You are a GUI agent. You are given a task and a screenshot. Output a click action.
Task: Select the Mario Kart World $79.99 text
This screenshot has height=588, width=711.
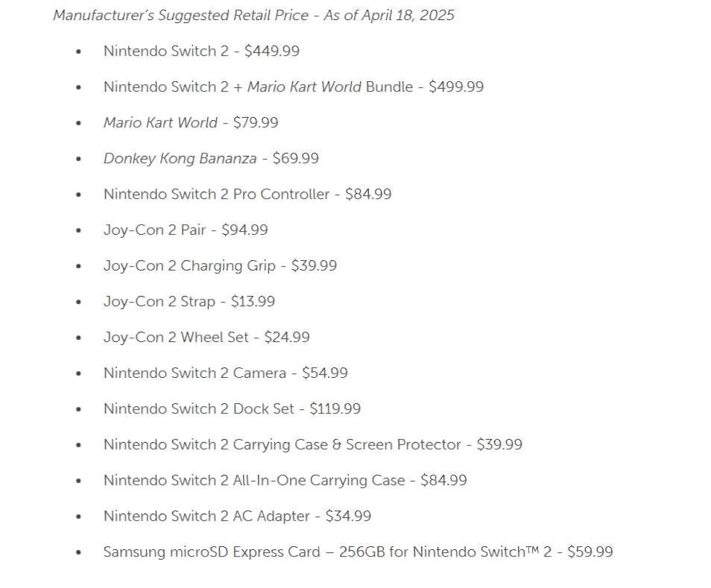tap(191, 122)
